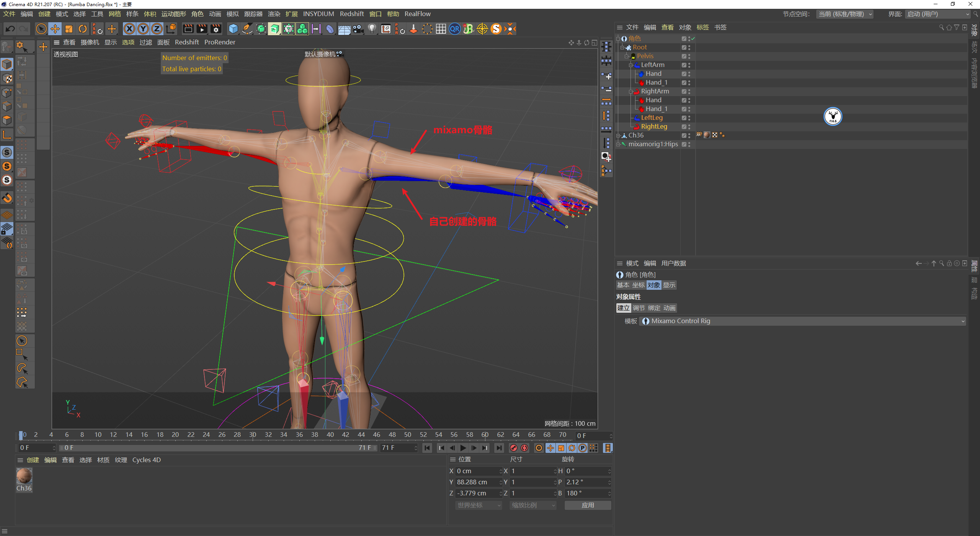Select the Spline Pen tool
Image resolution: width=980 pixels, height=536 pixels.
[247, 29]
